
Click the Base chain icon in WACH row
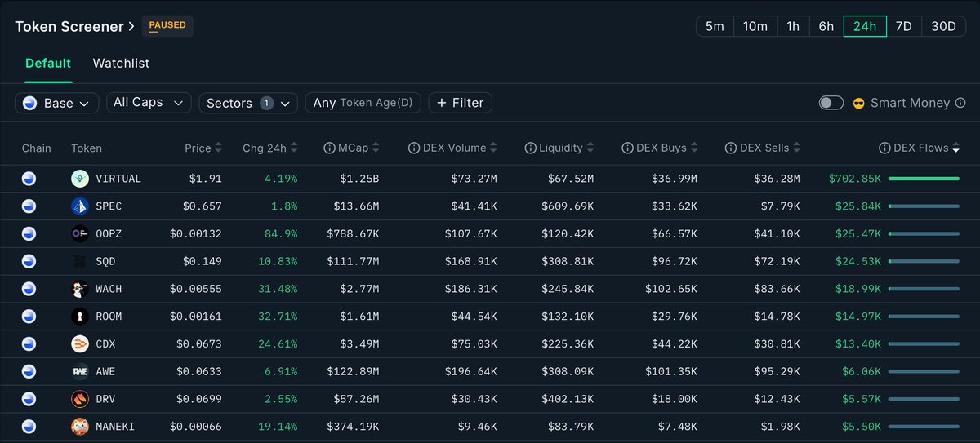(x=29, y=289)
